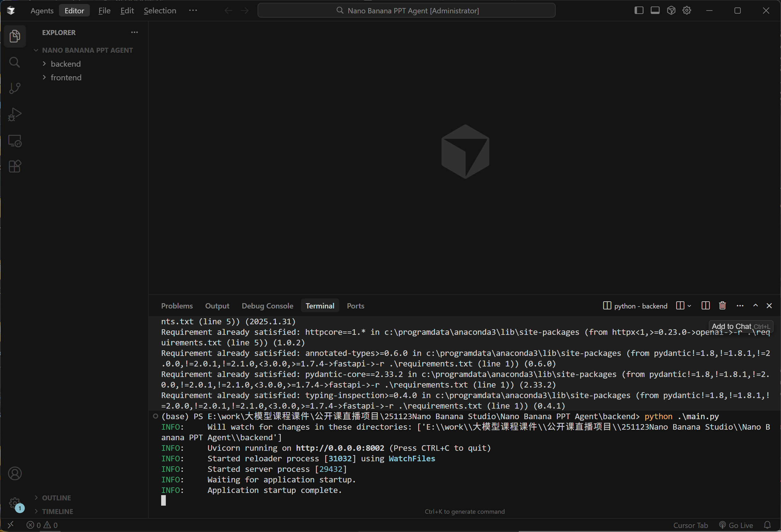Open terminal panel more actions ellipsis

pos(740,305)
